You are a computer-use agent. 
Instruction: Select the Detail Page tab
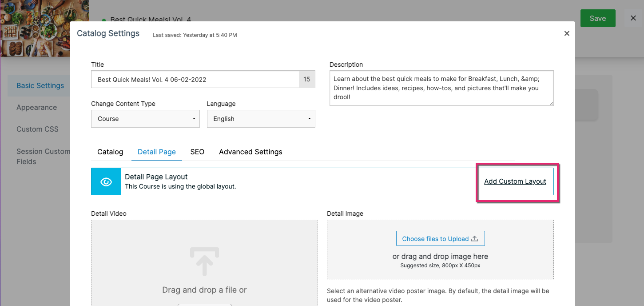pyautogui.click(x=157, y=152)
